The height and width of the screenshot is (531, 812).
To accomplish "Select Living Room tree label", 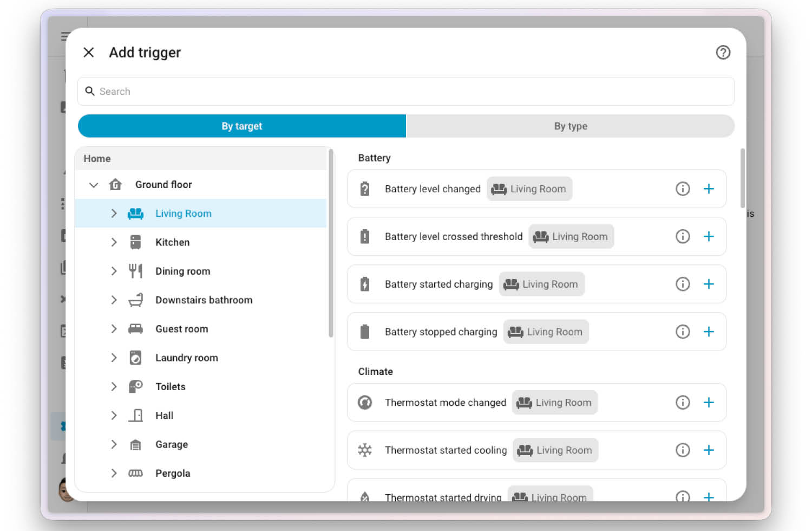I will 184,213.
